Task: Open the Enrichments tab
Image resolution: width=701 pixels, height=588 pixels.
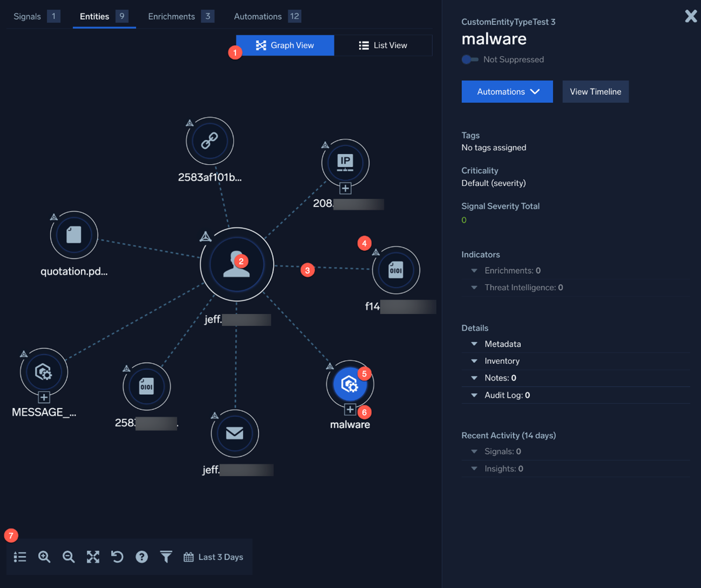Action: [171, 16]
